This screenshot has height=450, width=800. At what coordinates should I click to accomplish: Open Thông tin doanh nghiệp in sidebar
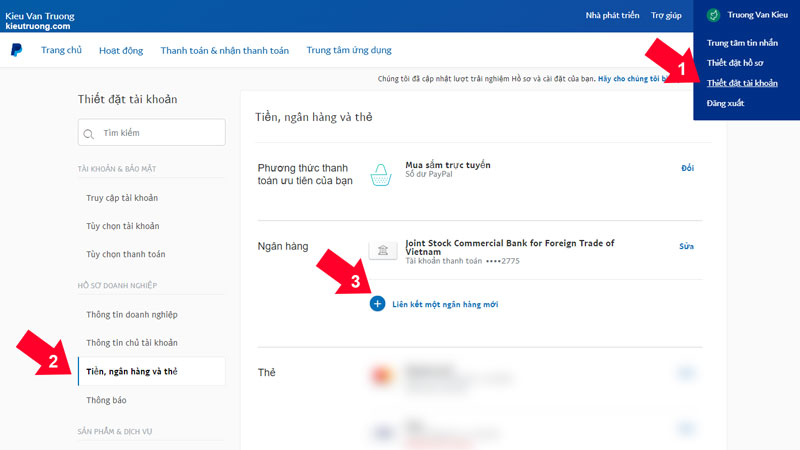(x=132, y=315)
